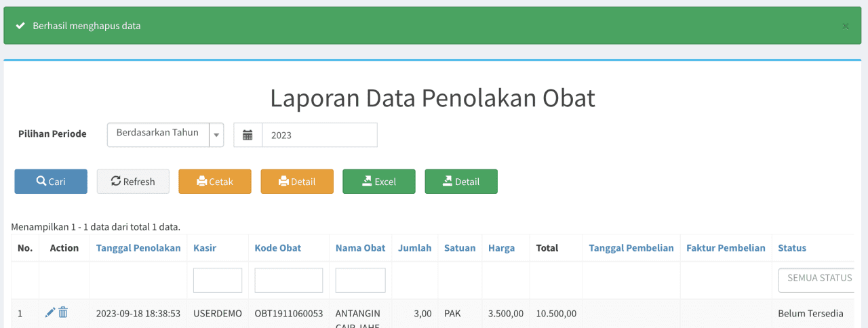Open the SEMUA STATUS filter dropdown
Image resolution: width=868 pixels, height=328 pixels.
(x=816, y=281)
